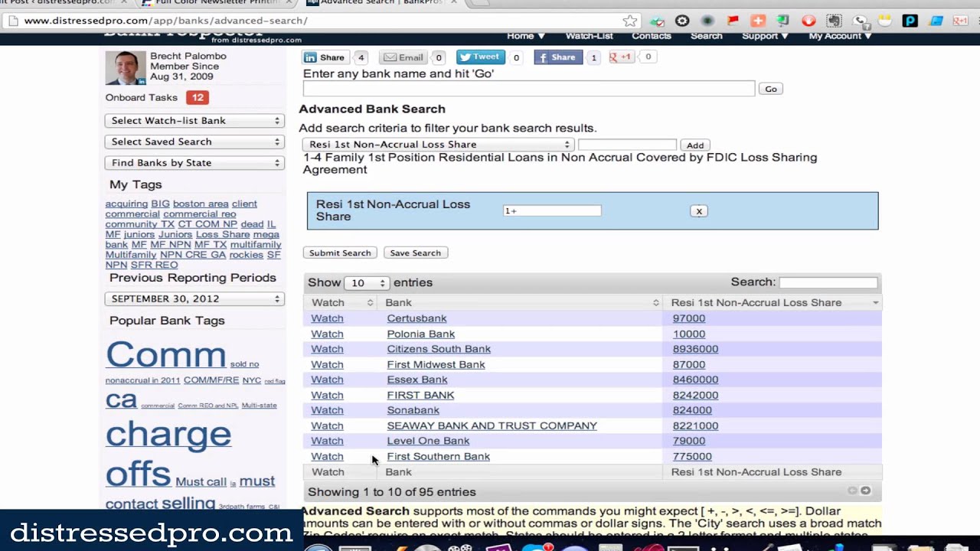The width and height of the screenshot is (980, 551).
Task: Sort table by Bank column header
Action: 521,303
